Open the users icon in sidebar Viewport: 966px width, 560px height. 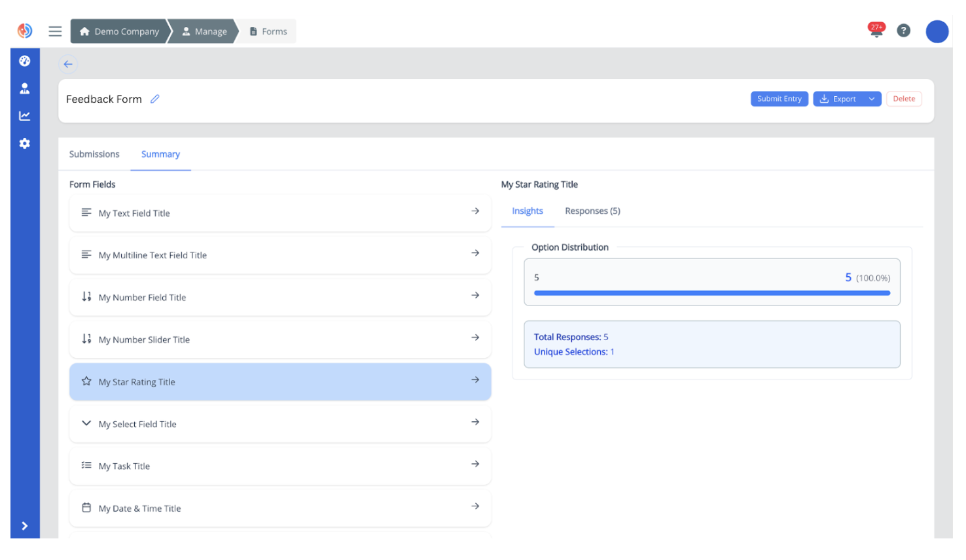point(25,88)
